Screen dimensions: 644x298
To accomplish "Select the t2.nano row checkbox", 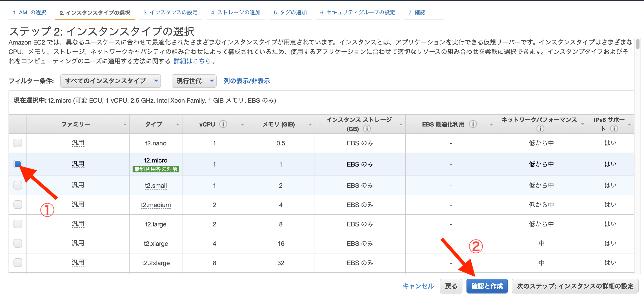I will tap(18, 143).
